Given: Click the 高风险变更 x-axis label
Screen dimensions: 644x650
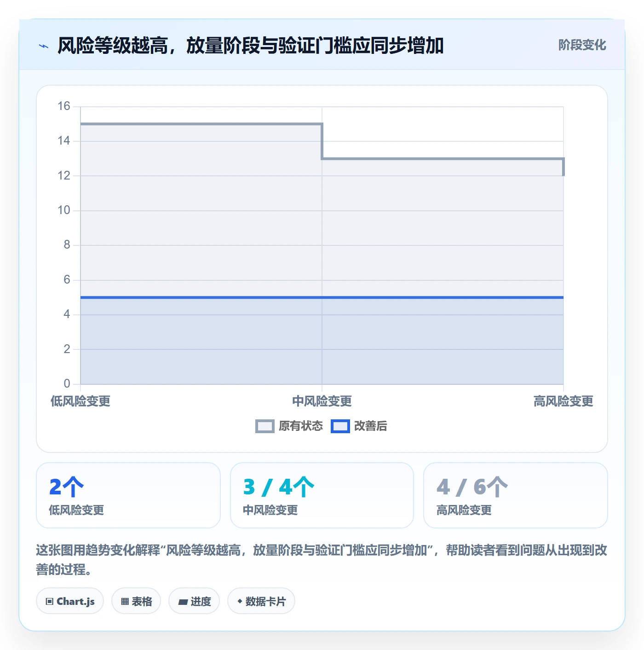Looking at the screenshot, I should click(x=563, y=401).
